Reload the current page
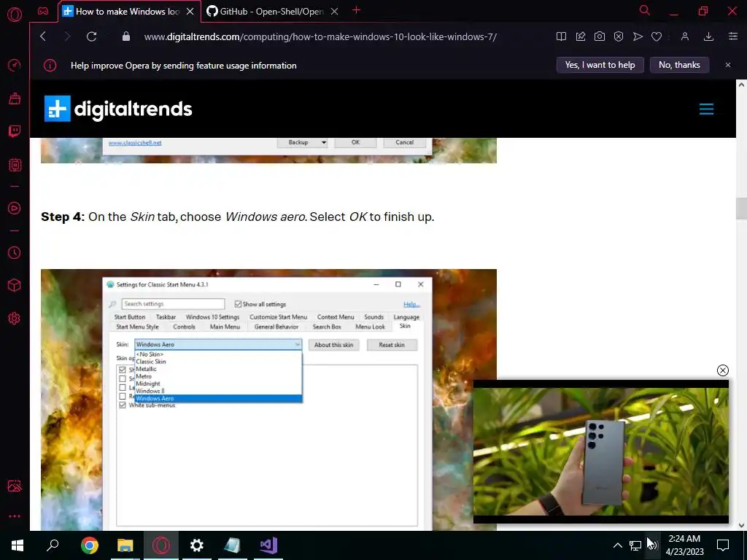 pyautogui.click(x=91, y=36)
